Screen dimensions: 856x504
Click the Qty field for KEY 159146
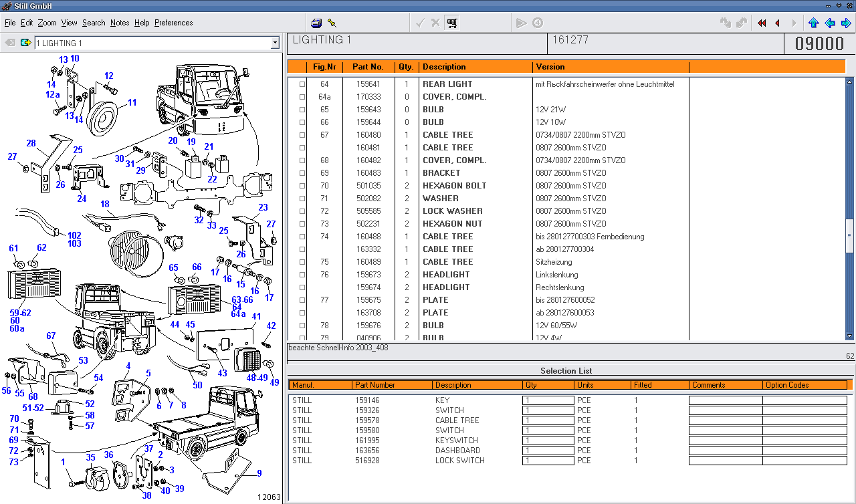point(548,400)
